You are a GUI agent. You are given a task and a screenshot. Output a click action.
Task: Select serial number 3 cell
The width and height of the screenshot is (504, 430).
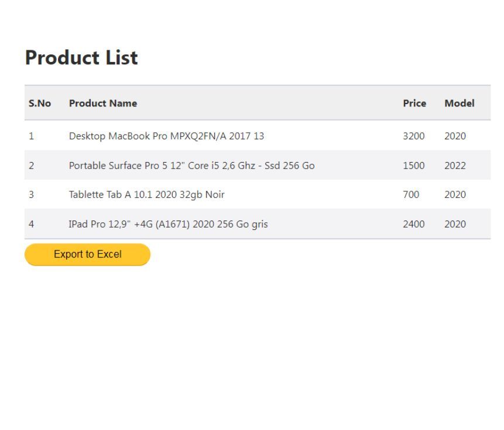(x=31, y=195)
